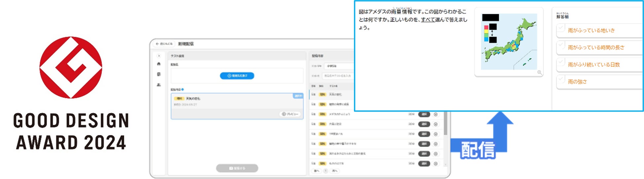The height and width of the screenshot is (179, 644).
Task: Open the Home icon in the sidebar
Action: [x=159, y=64]
